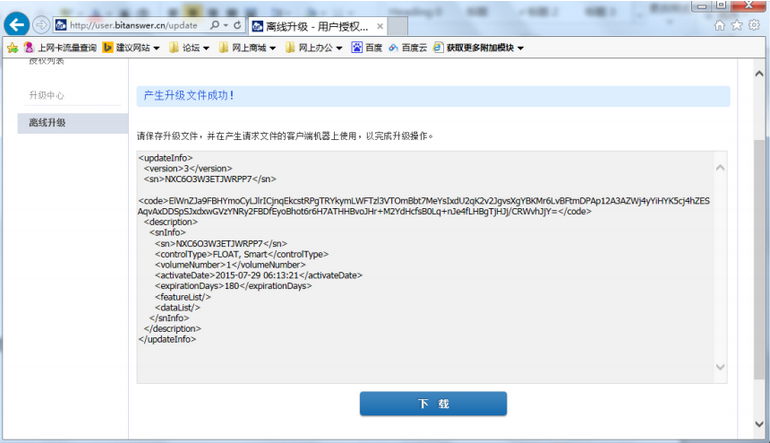Close the 离线升级 browser tab
This screenshot has width=770, height=443.
tap(380, 27)
